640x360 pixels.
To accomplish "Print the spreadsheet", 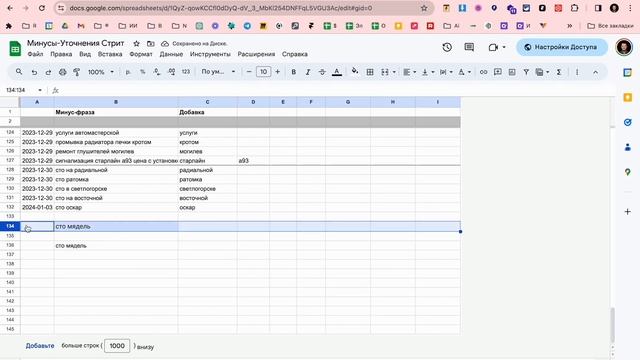I will point(62,72).
